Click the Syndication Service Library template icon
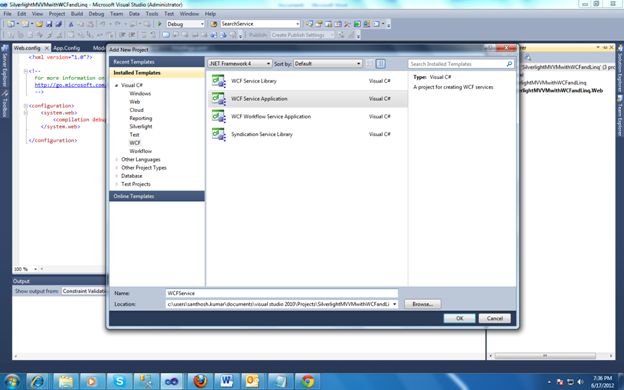Viewport: 624px width, 390px height. pyautogui.click(x=218, y=134)
